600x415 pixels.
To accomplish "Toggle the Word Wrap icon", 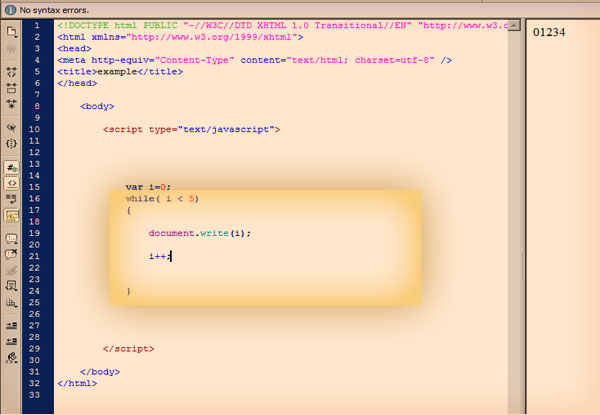I will click(11, 199).
